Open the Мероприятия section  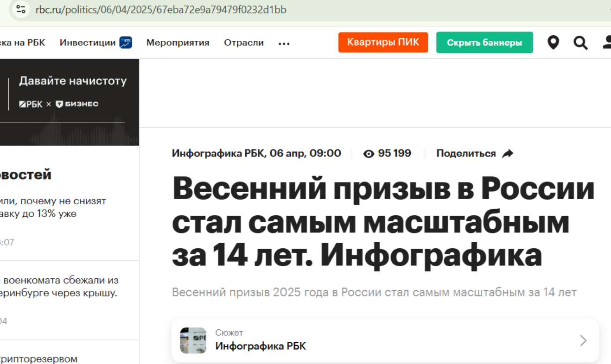click(178, 43)
